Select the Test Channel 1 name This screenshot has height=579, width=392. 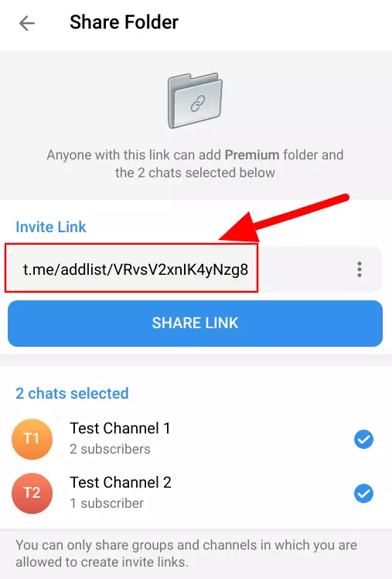click(x=120, y=428)
